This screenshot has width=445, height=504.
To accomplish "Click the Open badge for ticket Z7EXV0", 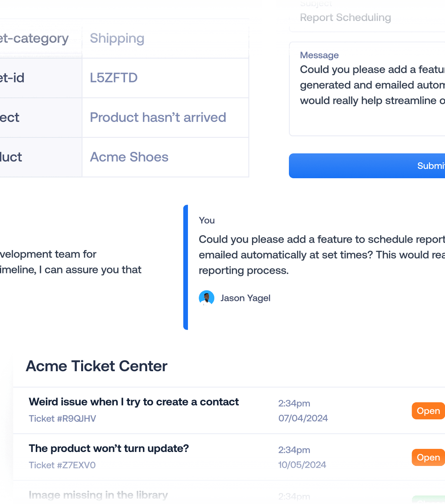I will click(428, 457).
